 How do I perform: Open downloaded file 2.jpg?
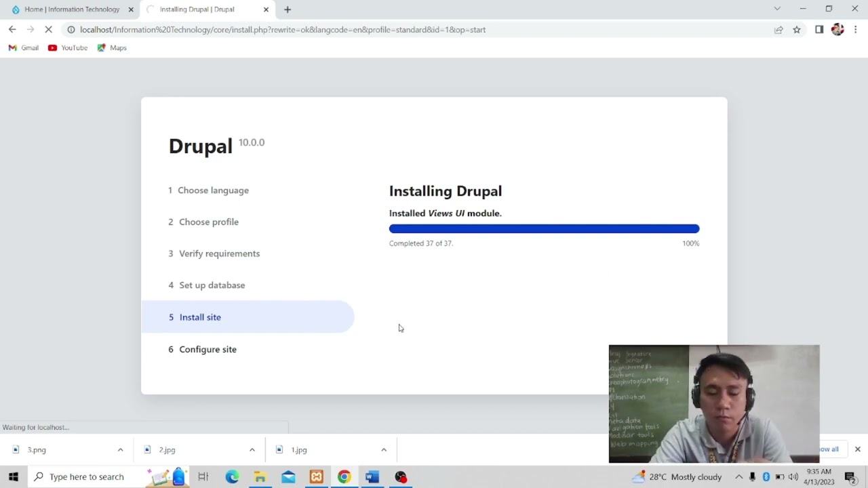coord(167,450)
